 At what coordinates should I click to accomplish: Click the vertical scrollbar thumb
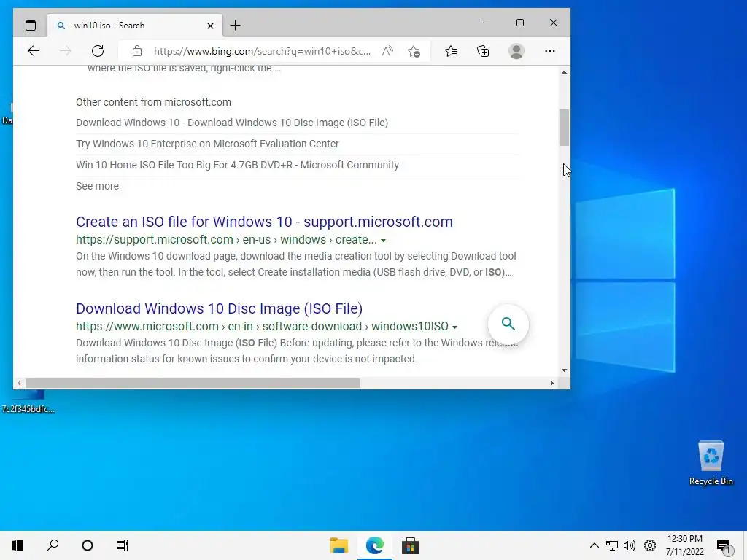[564, 128]
